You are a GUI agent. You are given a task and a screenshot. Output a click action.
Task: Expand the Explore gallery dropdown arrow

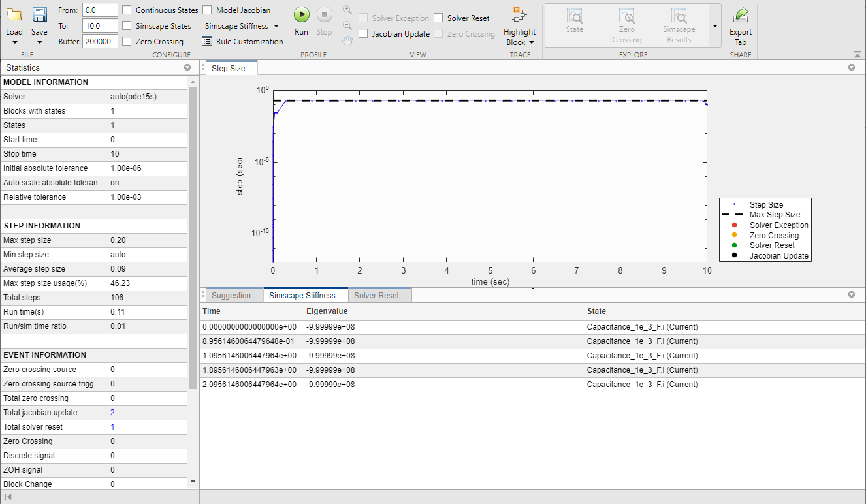715,26
